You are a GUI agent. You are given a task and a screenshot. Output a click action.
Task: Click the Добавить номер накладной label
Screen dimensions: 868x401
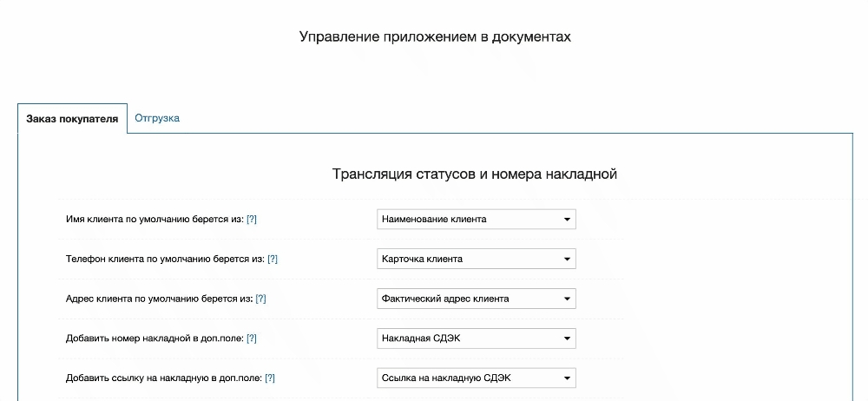click(x=155, y=339)
